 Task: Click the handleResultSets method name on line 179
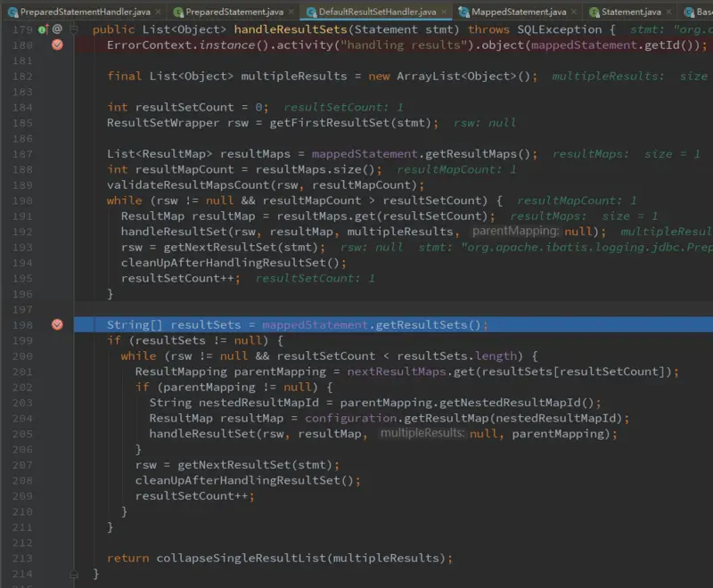291,29
